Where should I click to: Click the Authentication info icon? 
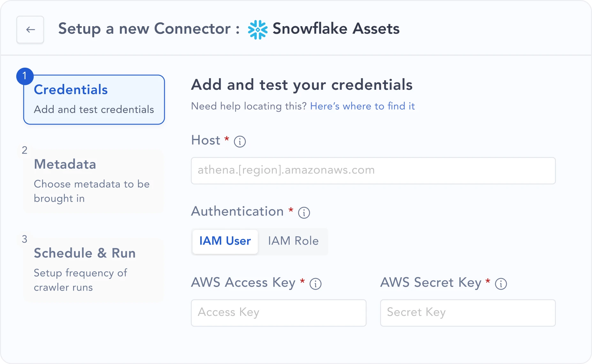(x=304, y=213)
